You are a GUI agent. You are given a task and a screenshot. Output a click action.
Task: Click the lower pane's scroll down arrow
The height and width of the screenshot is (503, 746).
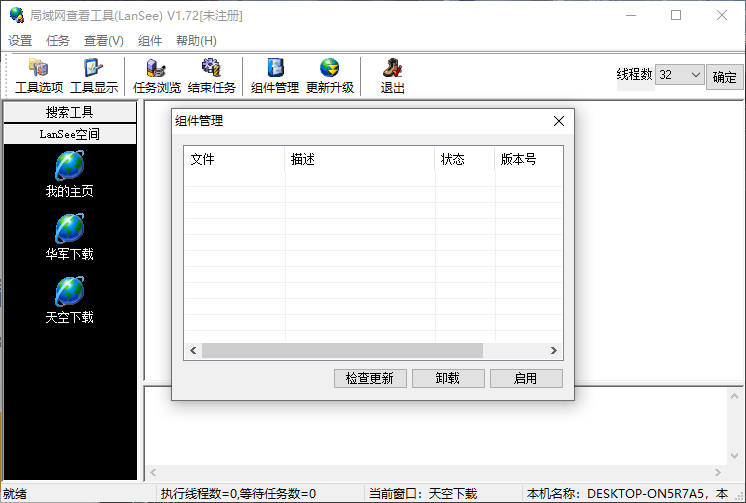734,456
